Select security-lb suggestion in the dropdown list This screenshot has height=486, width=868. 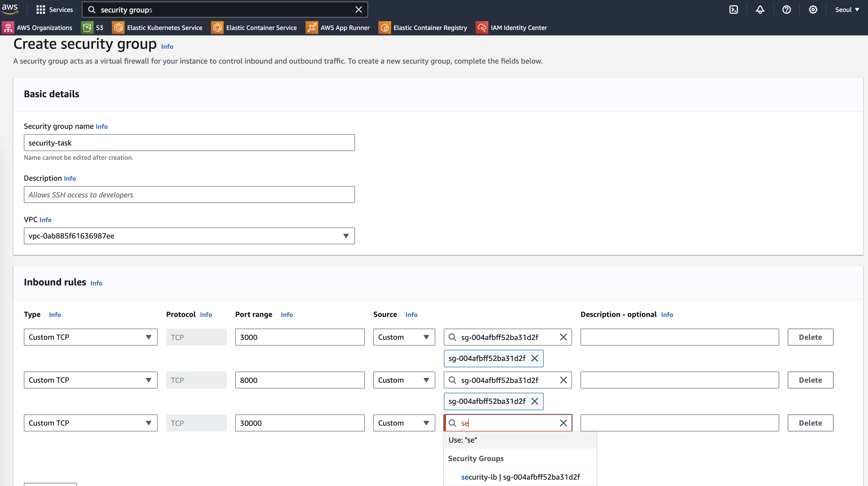[520, 477]
